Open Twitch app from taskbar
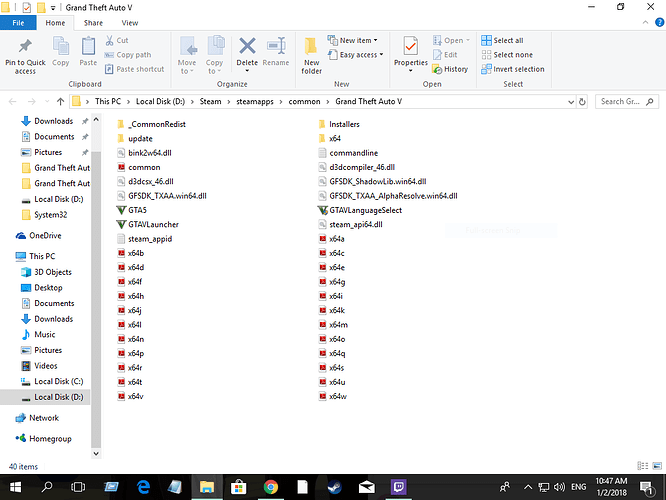The image size is (666, 500). tap(398, 487)
